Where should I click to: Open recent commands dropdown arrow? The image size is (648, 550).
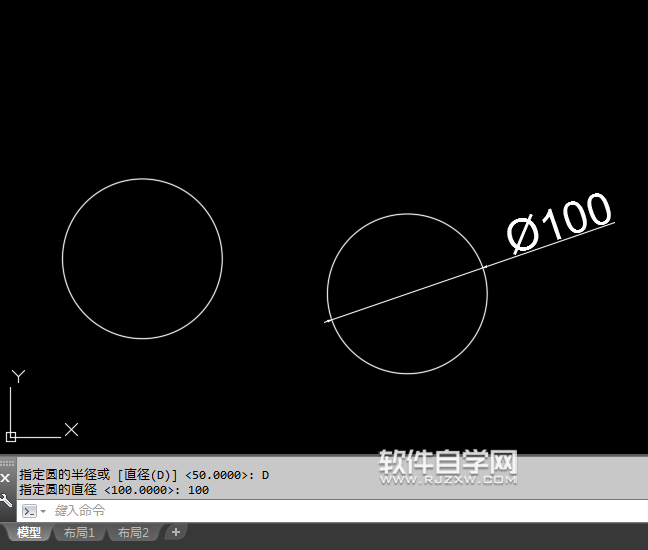pyautogui.click(x=43, y=511)
